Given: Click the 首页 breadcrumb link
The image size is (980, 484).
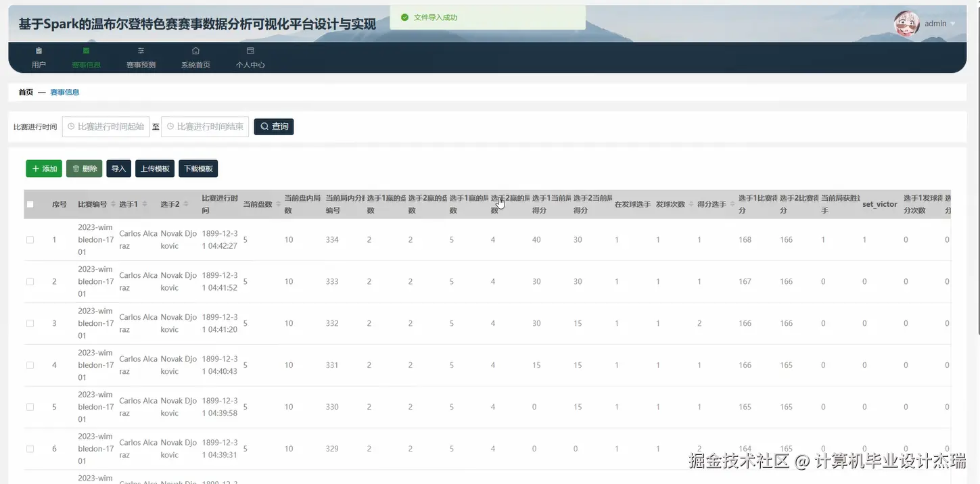Looking at the screenshot, I should tap(26, 92).
